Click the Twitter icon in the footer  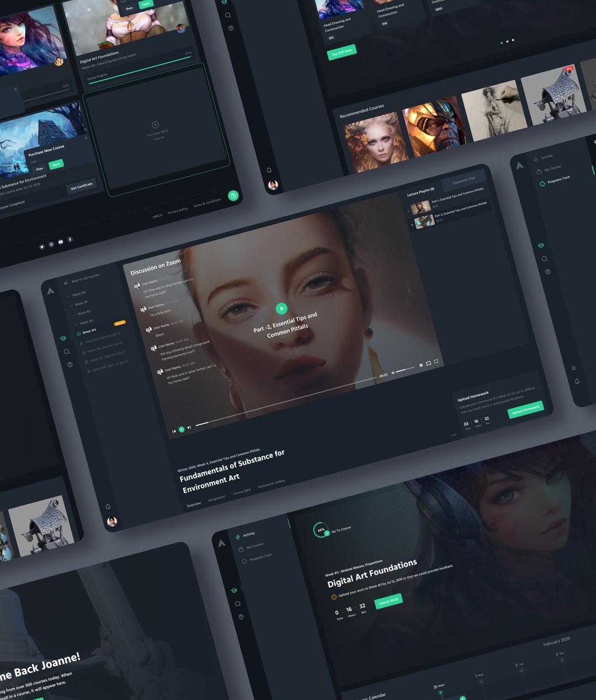41,247
